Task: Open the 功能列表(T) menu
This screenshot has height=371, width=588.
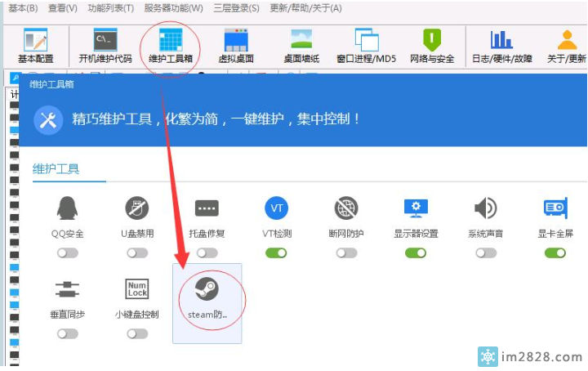Action: pos(110,8)
